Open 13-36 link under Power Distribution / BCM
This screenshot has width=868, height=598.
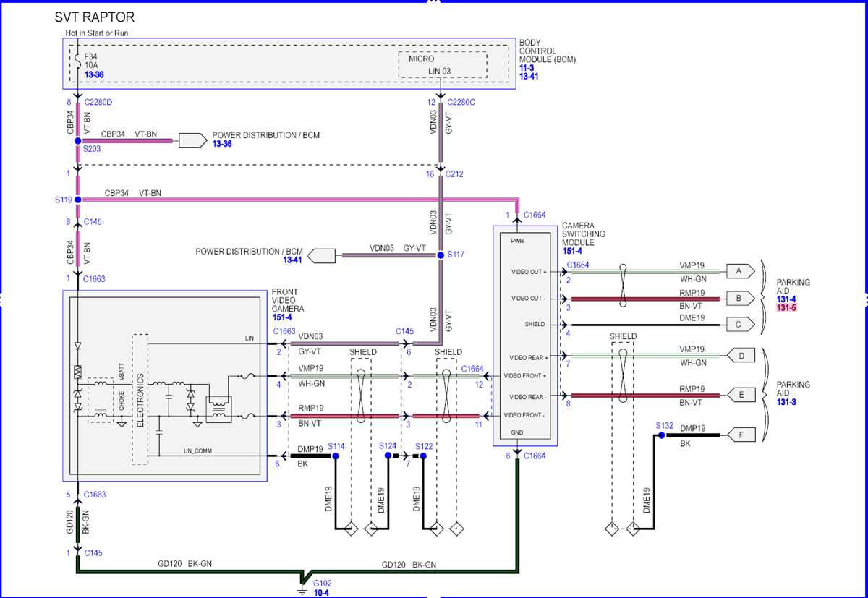tap(222, 144)
